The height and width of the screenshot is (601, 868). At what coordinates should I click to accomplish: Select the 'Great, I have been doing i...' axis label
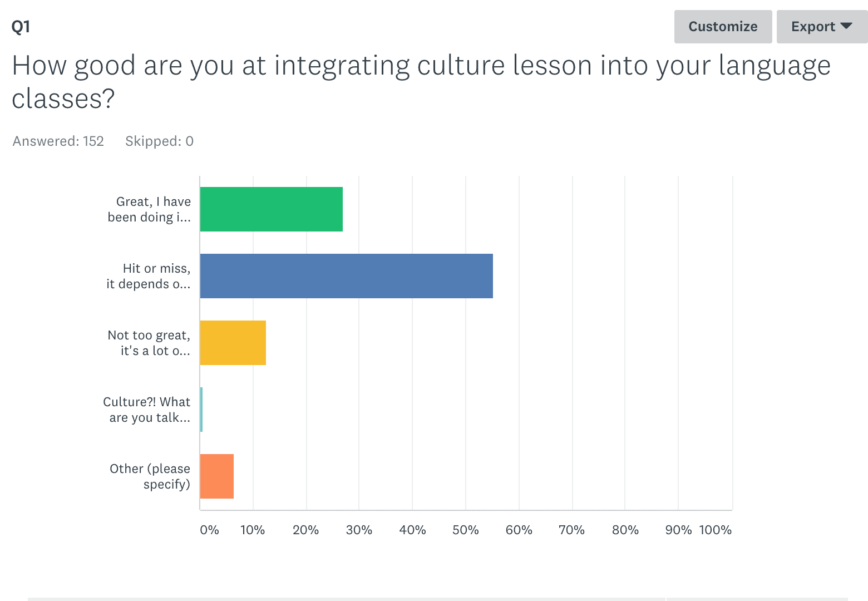[149, 209]
